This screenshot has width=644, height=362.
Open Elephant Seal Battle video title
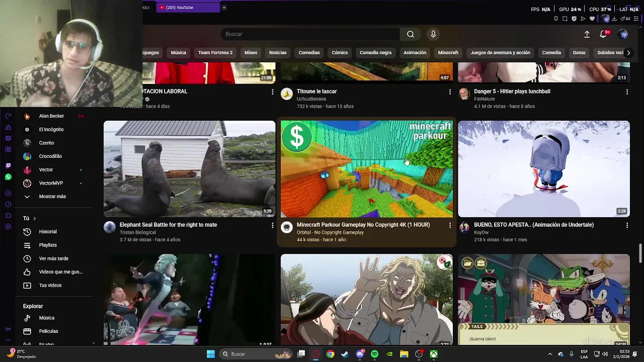(x=169, y=225)
